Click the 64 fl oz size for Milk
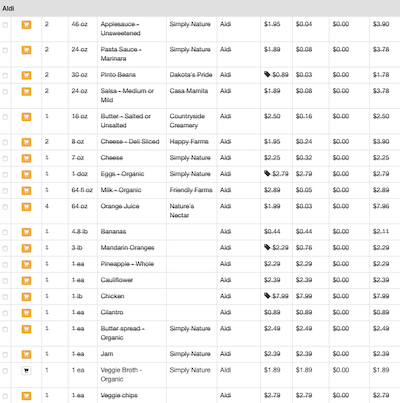 pos(82,190)
